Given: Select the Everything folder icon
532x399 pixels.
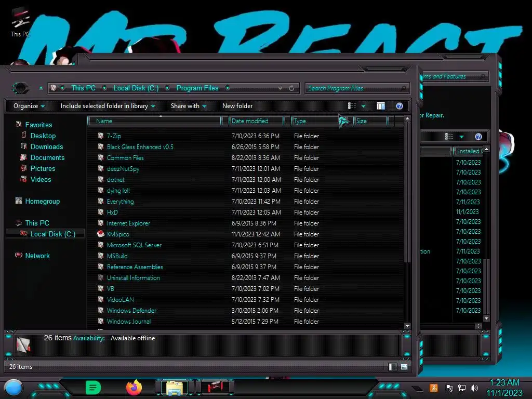Looking at the screenshot, I should pos(101,201).
